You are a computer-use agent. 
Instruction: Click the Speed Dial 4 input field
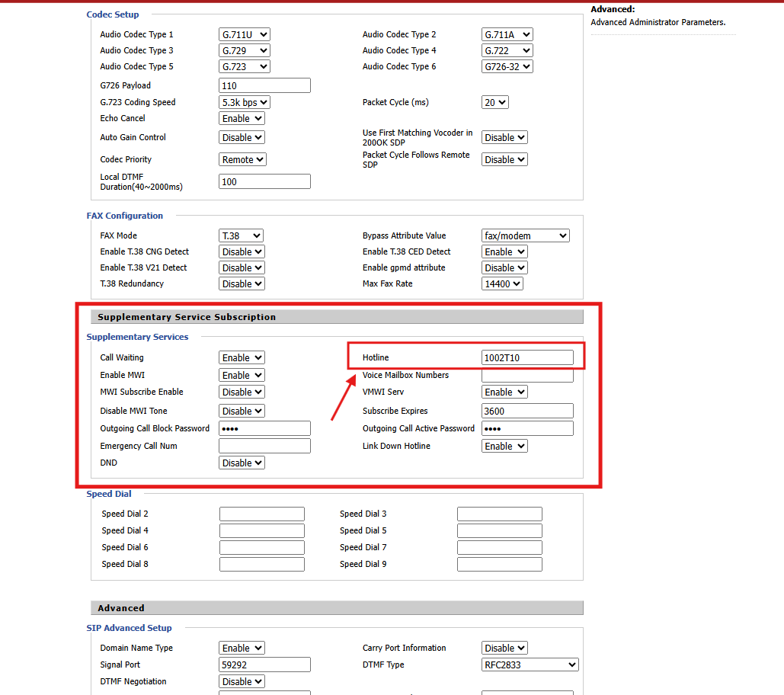click(262, 530)
